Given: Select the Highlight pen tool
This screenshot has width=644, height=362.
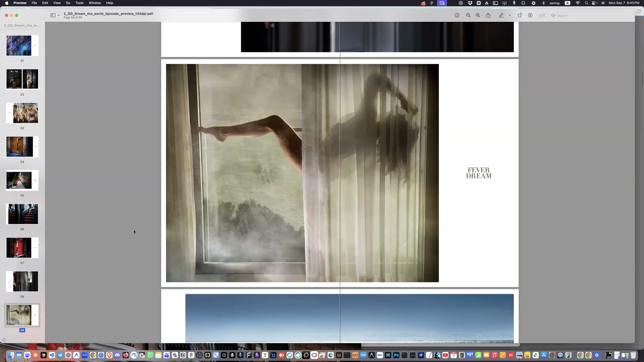Looking at the screenshot, I should pyautogui.click(x=501, y=15).
